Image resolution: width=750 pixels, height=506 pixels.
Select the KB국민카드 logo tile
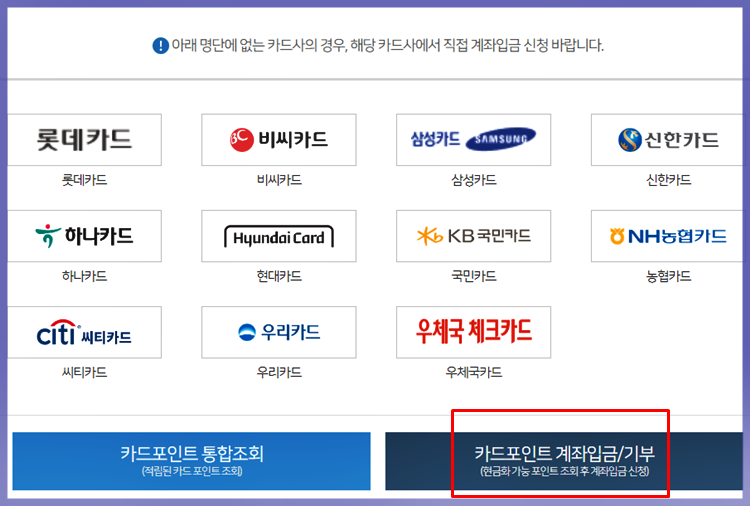474,236
